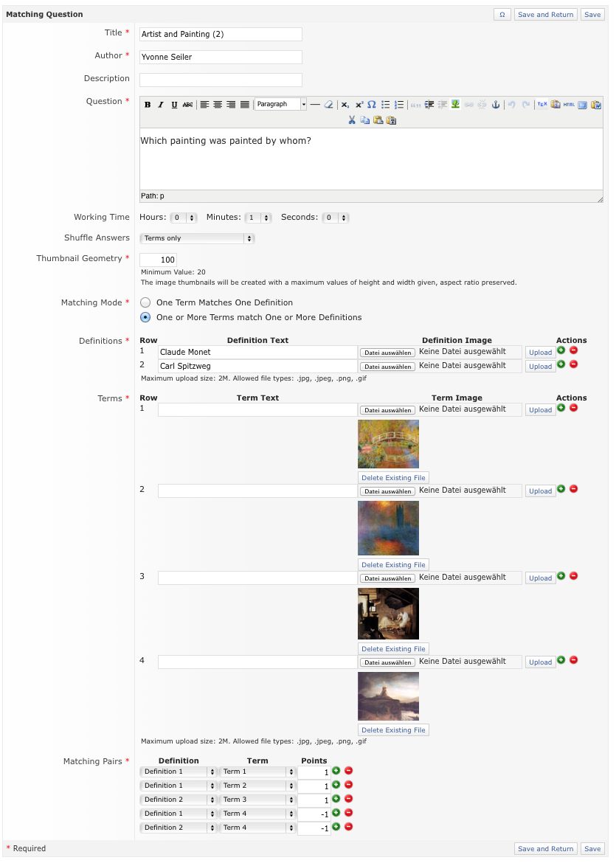The width and height of the screenshot is (616, 863).
Task: Click bottom Save and Return button
Action: [x=545, y=849]
